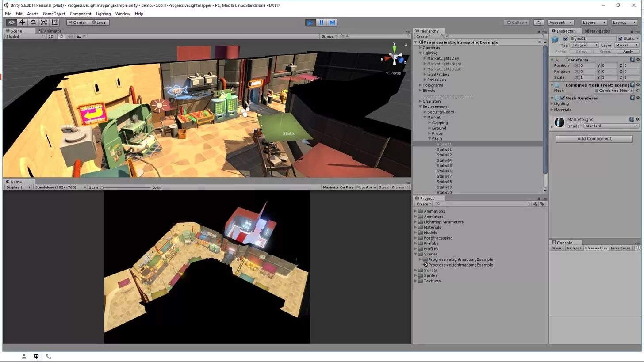The height and width of the screenshot is (362, 644).
Task: Click the Step frame button
Action: (x=332, y=22)
